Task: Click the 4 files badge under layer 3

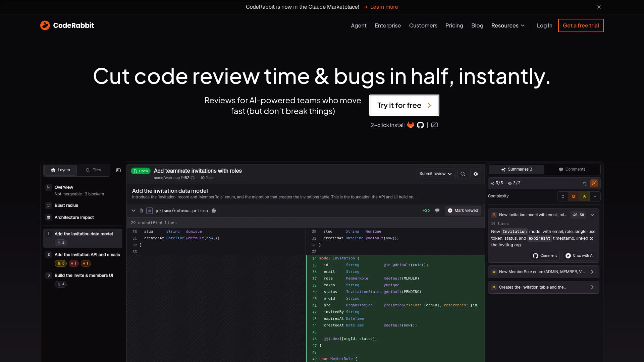Action: [x=61, y=284]
